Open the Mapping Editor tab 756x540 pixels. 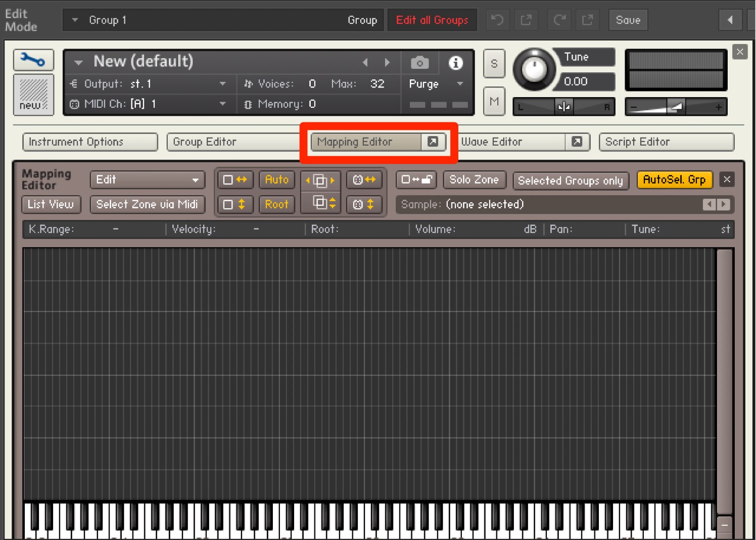[366, 142]
